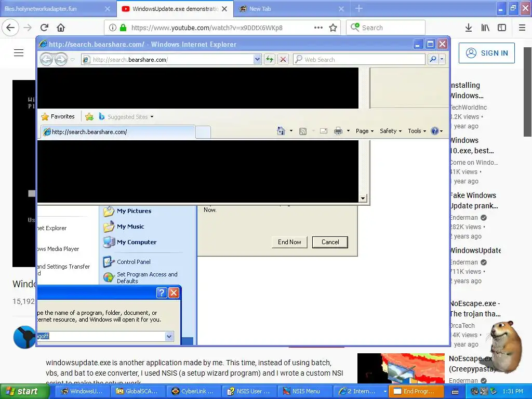Image resolution: width=532 pixels, height=399 pixels.
Task: Expand the Run dialog Open combo box
Action: click(x=169, y=336)
